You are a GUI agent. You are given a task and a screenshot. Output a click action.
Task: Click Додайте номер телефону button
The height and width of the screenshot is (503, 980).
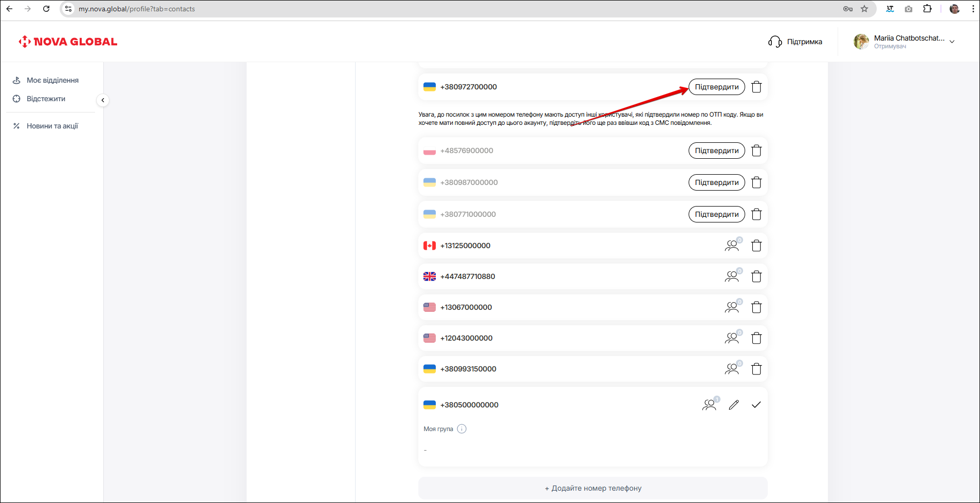(593, 488)
